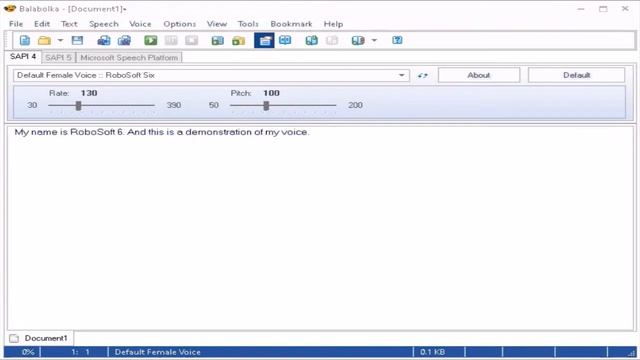This screenshot has height=360, width=640.
Task: Click 'Default Female Voice' in status bar
Action: (158, 352)
